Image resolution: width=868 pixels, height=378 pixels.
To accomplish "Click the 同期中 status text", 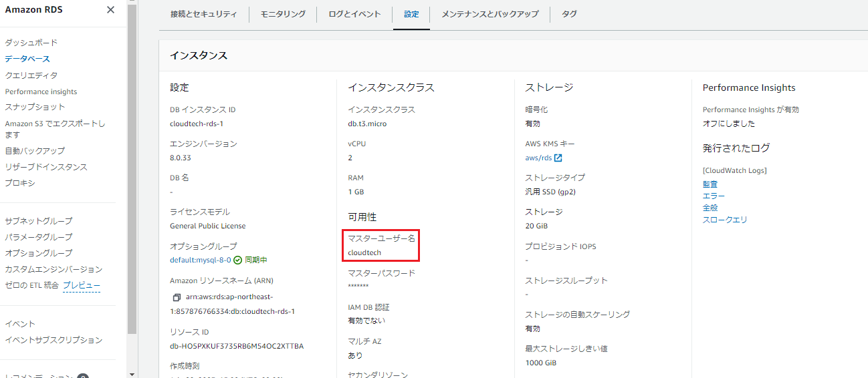I will [256, 260].
